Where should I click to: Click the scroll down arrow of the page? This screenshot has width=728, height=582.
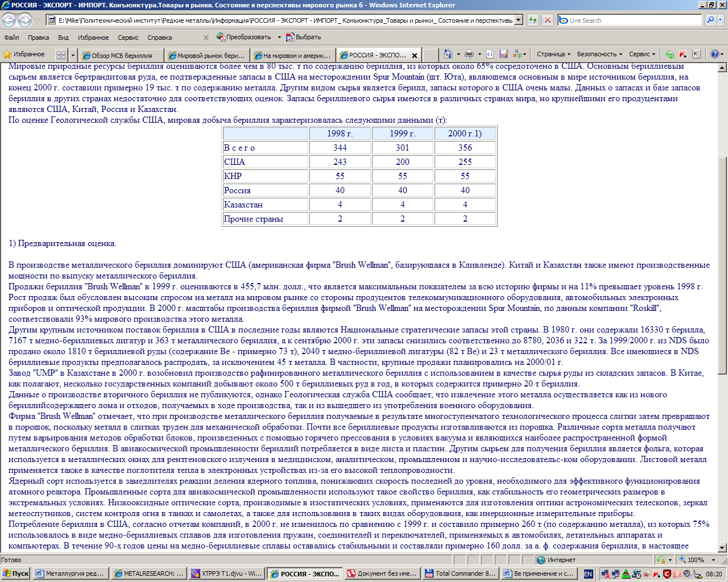(722, 548)
